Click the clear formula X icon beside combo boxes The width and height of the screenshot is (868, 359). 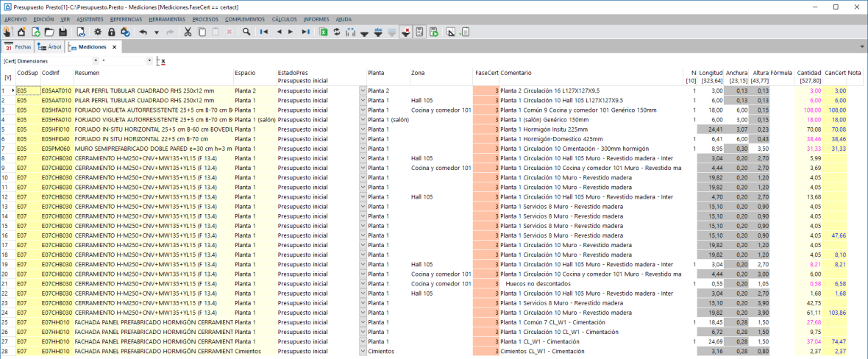[162, 61]
